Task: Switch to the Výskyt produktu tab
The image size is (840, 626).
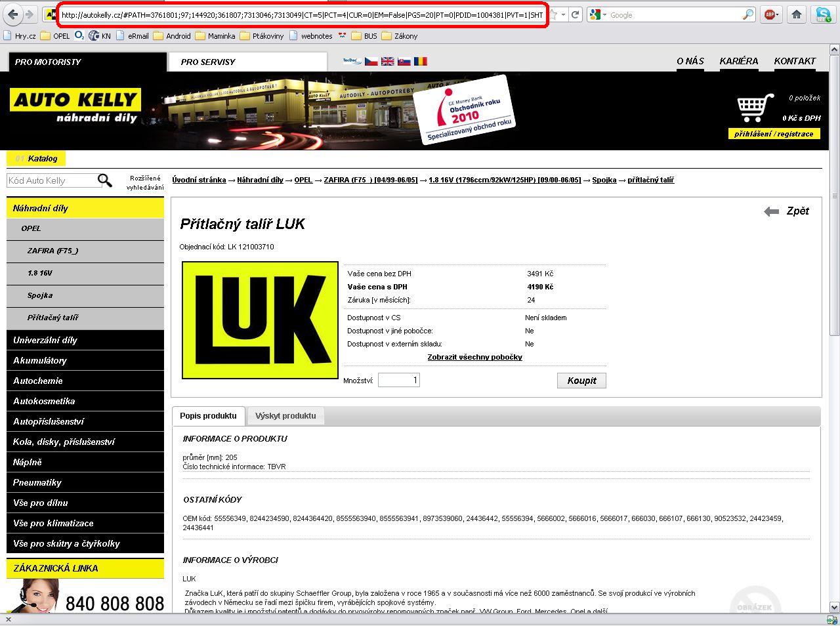Action: click(x=285, y=416)
